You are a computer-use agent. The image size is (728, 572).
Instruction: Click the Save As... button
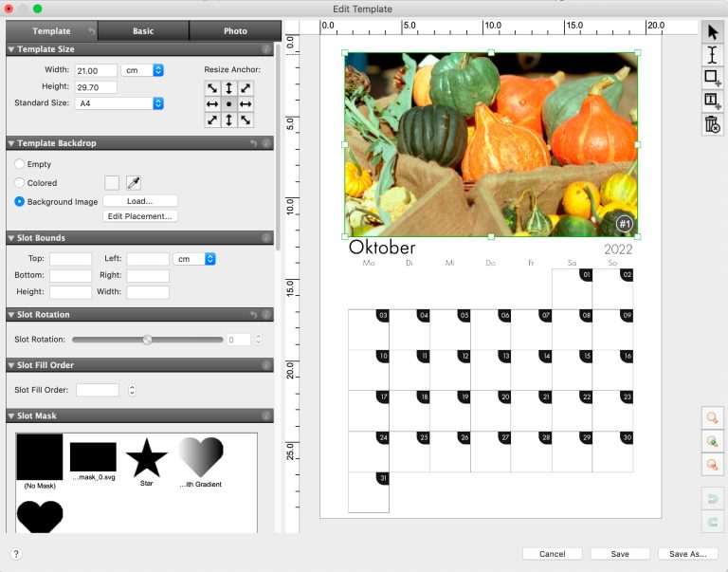click(x=687, y=554)
